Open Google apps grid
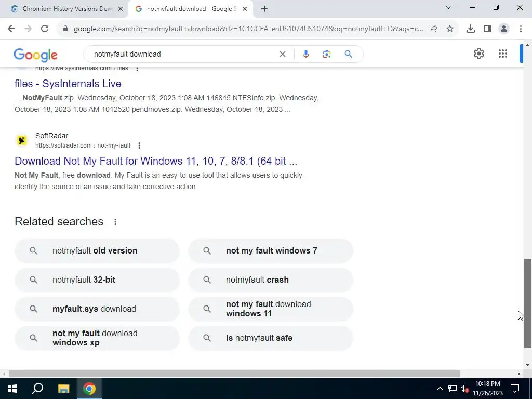This screenshot has height=399, width=532. [503, 54]
